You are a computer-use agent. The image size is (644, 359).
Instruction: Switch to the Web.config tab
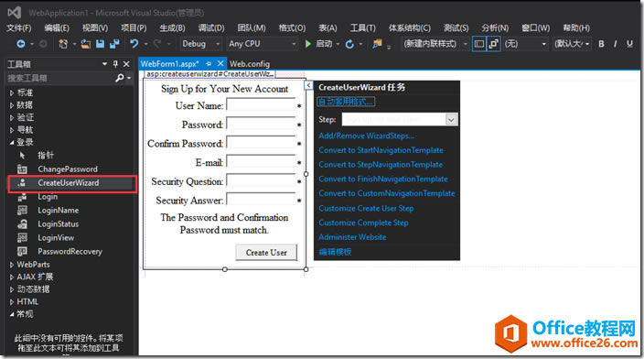click(x=250, y=64)
